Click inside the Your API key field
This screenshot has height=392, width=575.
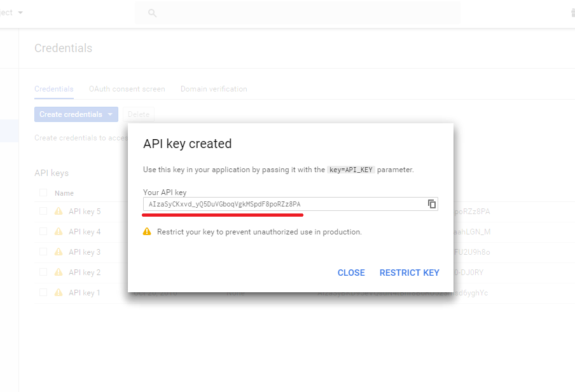coord(285,204)
